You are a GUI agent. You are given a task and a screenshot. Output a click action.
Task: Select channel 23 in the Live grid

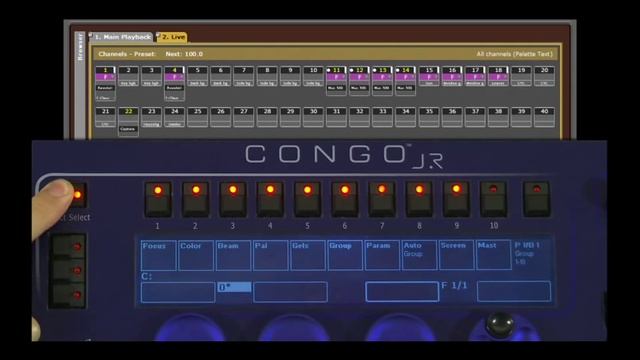(x=151, y=117)
